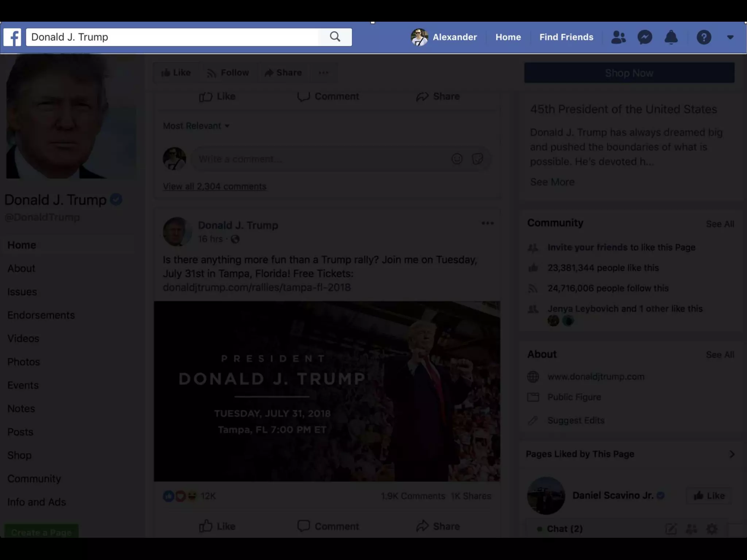Like the Donald J. Trump page
This screenshot has width=747, height=560.
176,73
